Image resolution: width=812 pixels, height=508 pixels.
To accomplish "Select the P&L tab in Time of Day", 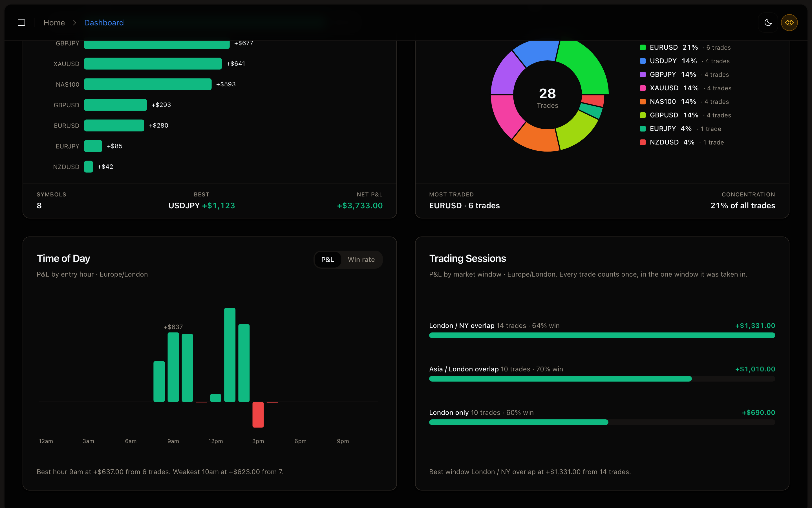I will (328, 259).
